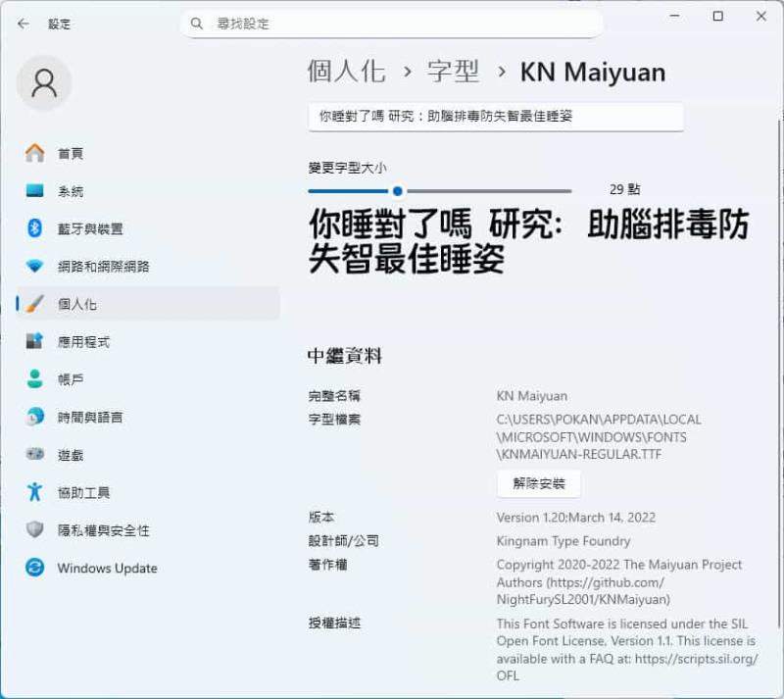
Task: Open the 系統 settings icon in sidebar
Action: (34, 191)
